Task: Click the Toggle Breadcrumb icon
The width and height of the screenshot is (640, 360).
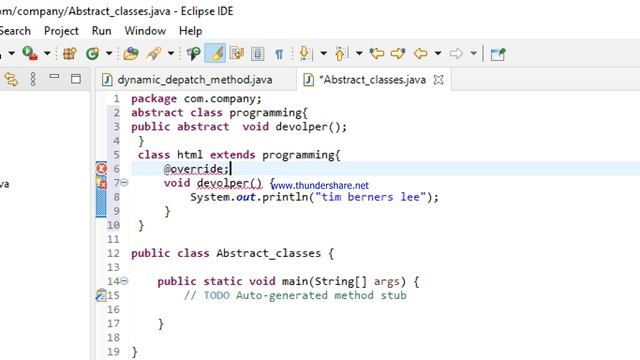Action: coord(193,53)
